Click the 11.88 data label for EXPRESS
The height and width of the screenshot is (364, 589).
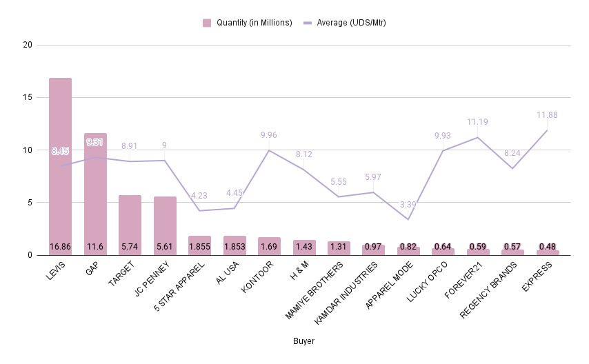547,115
